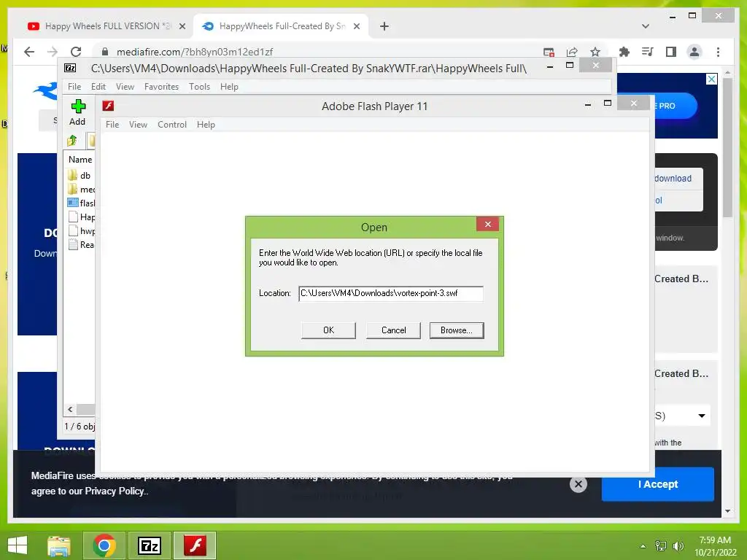Click Flash Player taskbar icon

tap(195, 545)
